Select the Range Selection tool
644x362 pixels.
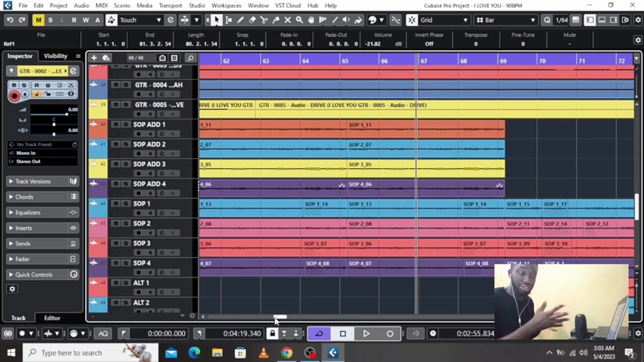[228, 20]
